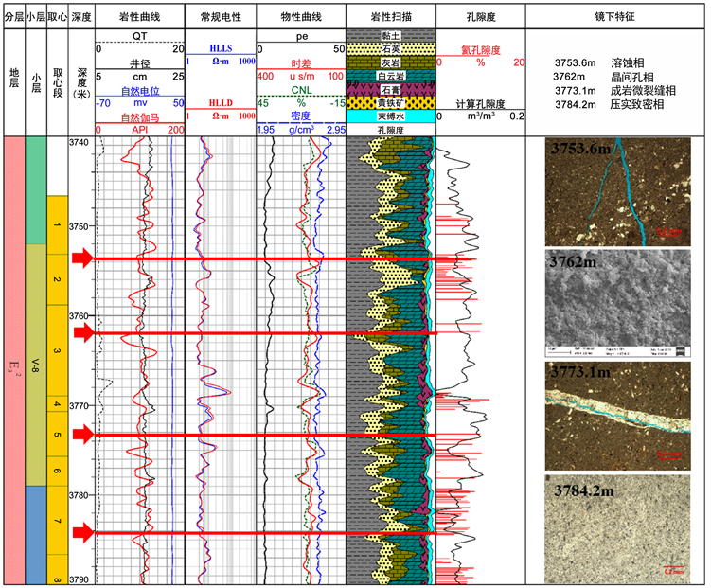Open the 3773.1m microfracture thumbnail

pos(620,415)
